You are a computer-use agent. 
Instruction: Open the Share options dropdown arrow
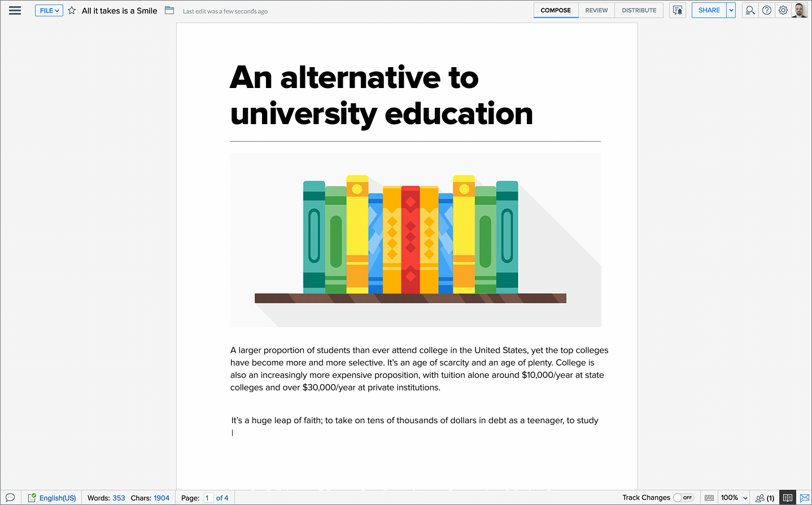pyautogui.click(x=731, y=10)
